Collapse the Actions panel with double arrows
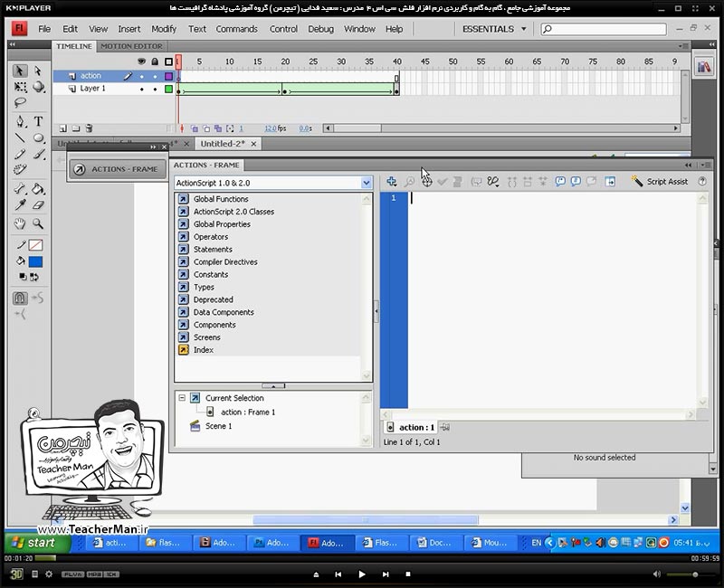The width and height of the screenshot is (724, 588). 688,165
